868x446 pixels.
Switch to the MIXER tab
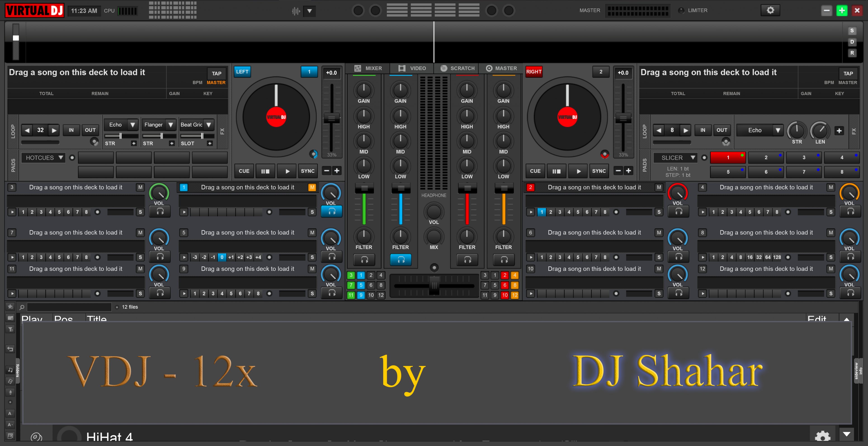click(368, 68)
